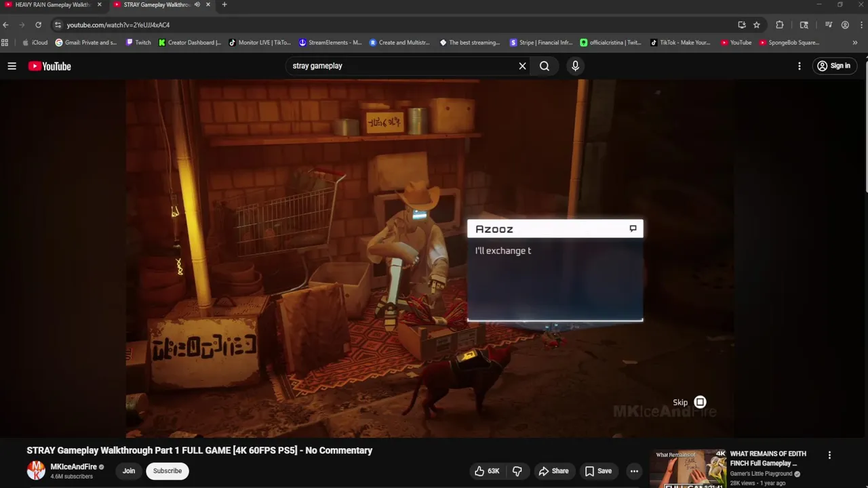Bookmark this page with the star

757,25
